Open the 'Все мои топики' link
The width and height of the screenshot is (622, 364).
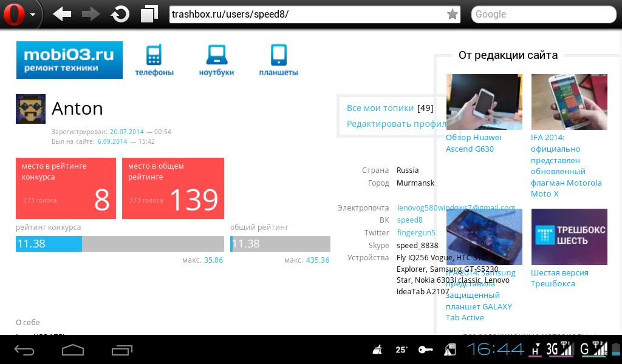click(x=380, y=108)
